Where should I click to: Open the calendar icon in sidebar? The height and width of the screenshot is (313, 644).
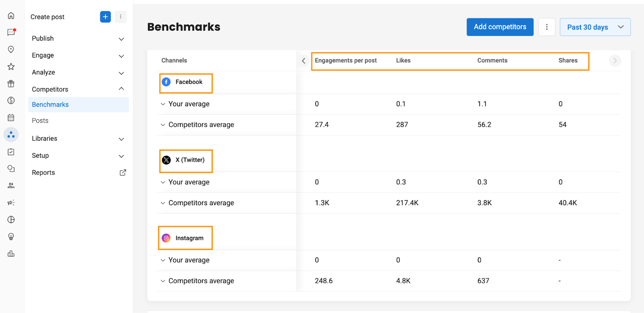tap(11, 117)
